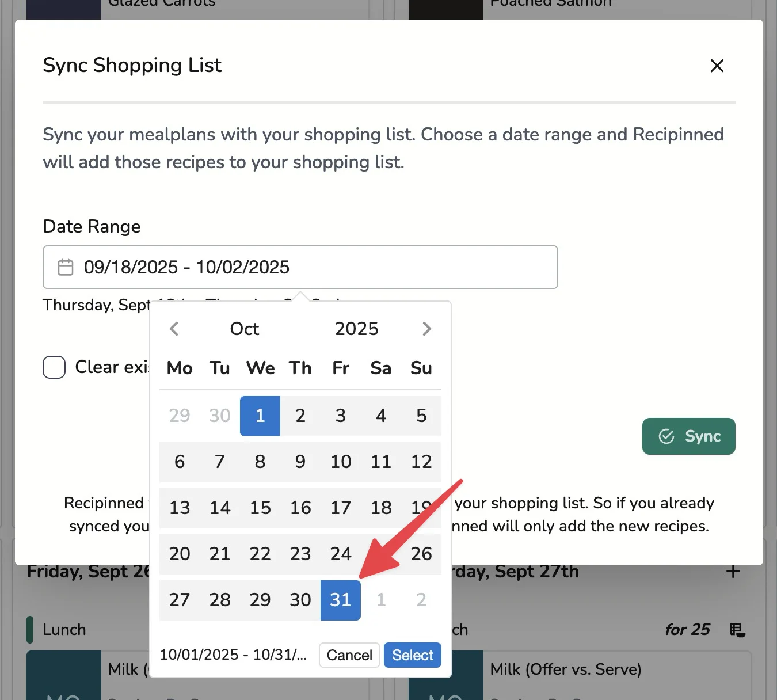Select Sunday October 12 in calendar
Image resolution: width=777 pixels, height=700 pixels.
[x=421, y=462]
